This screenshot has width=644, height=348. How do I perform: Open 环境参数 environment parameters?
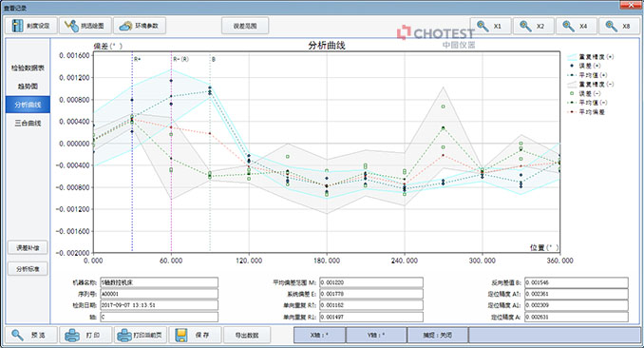(x=140, y=26)
